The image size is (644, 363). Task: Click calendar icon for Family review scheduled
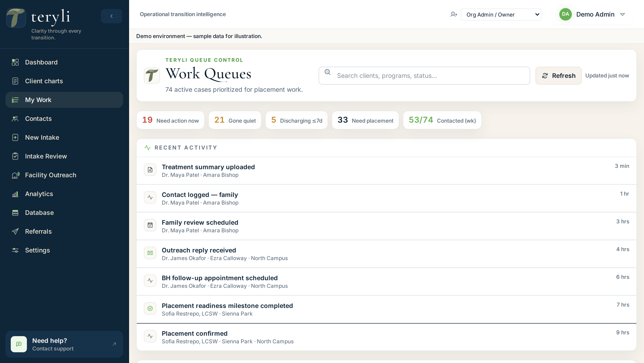[x=150, y=225]
